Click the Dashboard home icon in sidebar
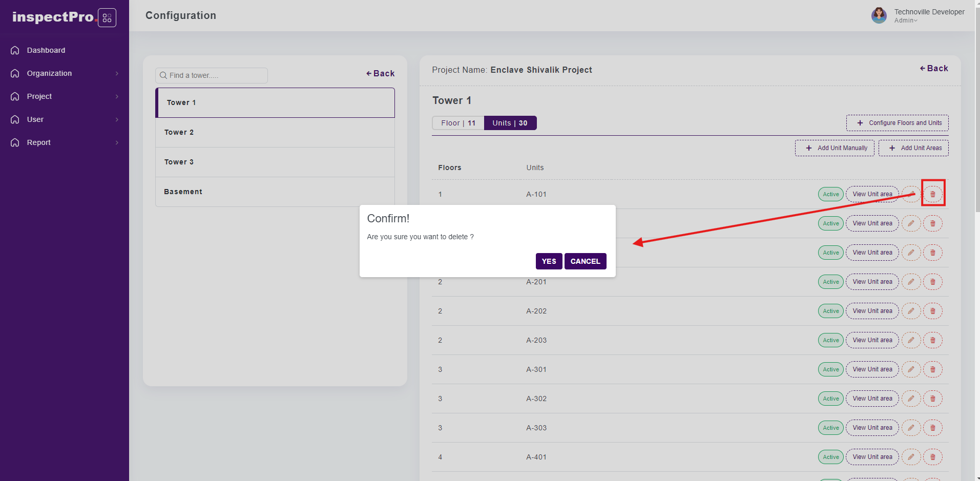Screen dimensions: 980x481 coord(15,50)
